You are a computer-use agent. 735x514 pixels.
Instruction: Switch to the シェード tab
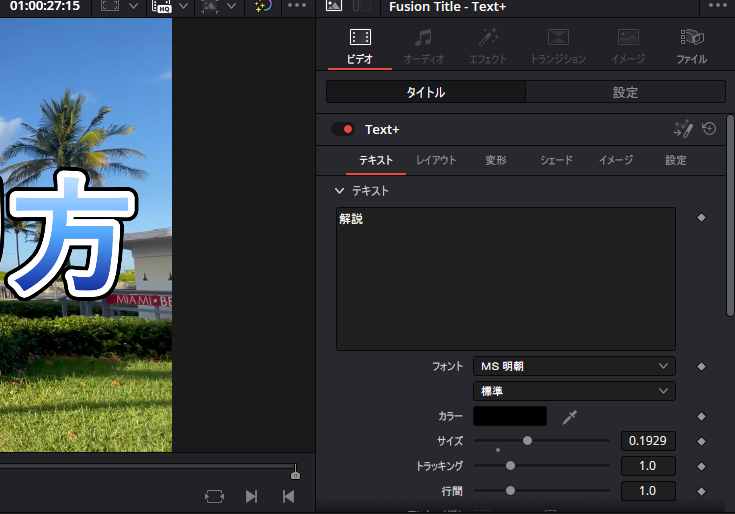click(x=556, y=160)
